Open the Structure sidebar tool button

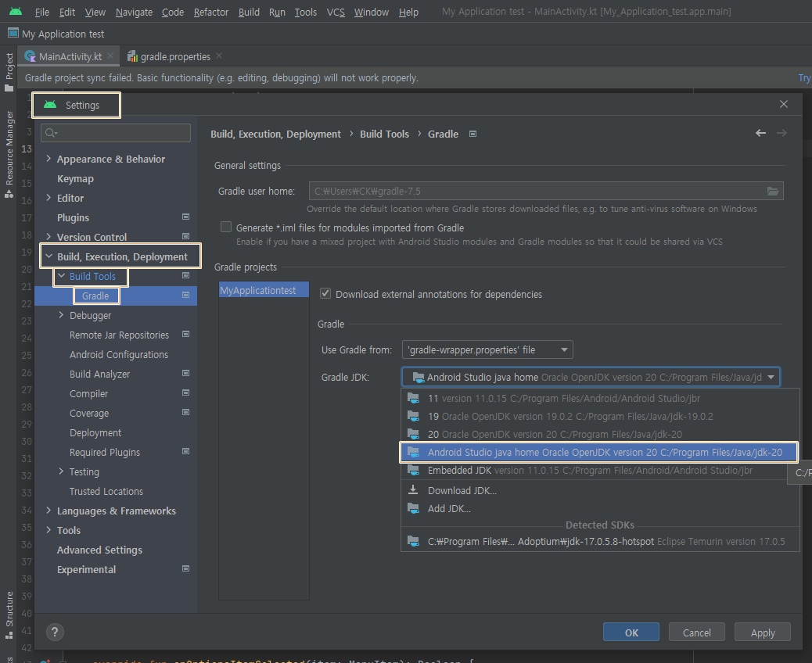click(x=9, y=615)
